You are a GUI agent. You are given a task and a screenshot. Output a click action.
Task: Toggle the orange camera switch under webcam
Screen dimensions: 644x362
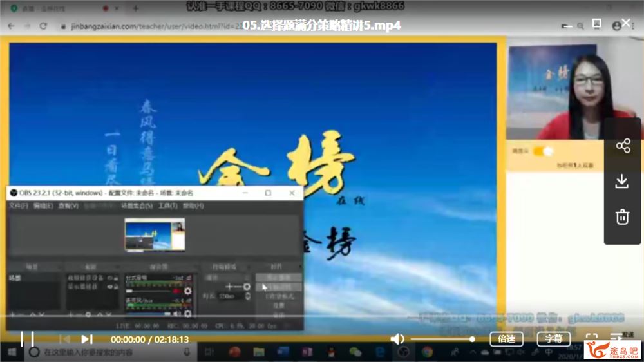(x=543, y=151)
